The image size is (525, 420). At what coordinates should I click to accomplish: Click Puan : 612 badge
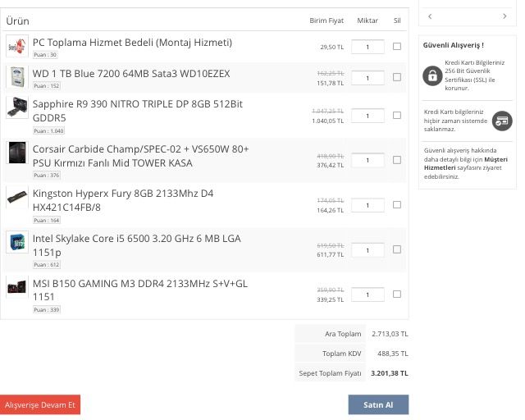tap(47, 265)
